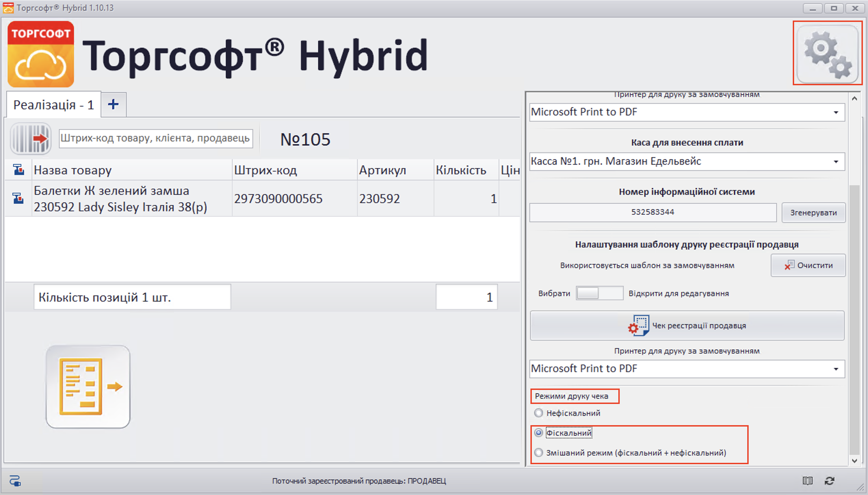Click the cash register icon in the table header
The height and width of the screenshot is (495, 868).
pyautogui.click(x=18, y=170)
